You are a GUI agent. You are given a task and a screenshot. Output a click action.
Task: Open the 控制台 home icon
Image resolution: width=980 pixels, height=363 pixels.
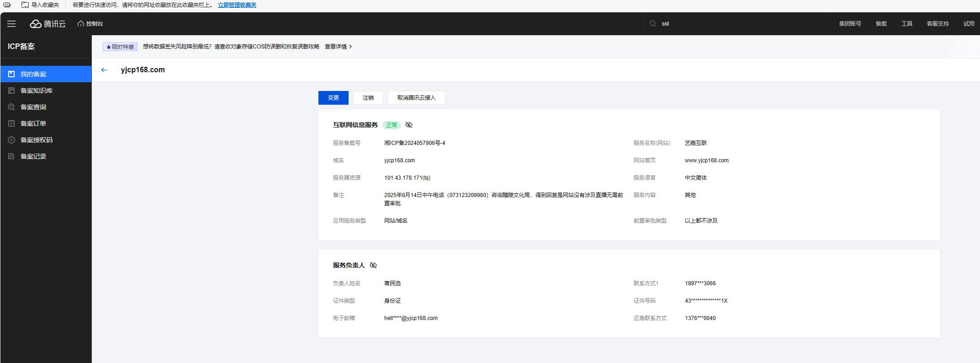tap(81, 24)
